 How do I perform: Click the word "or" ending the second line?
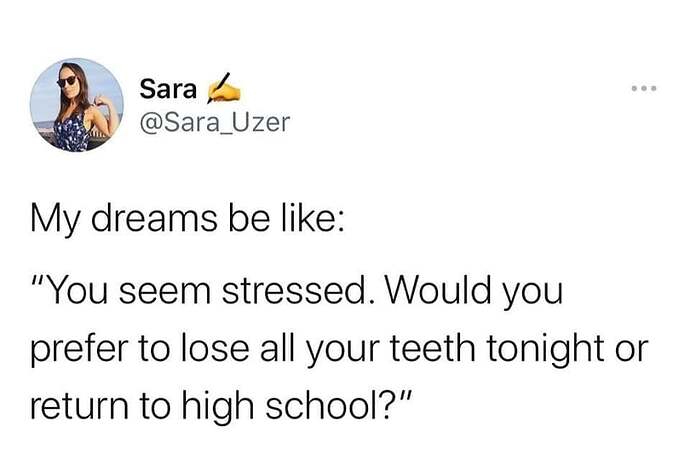click(631, 351)
